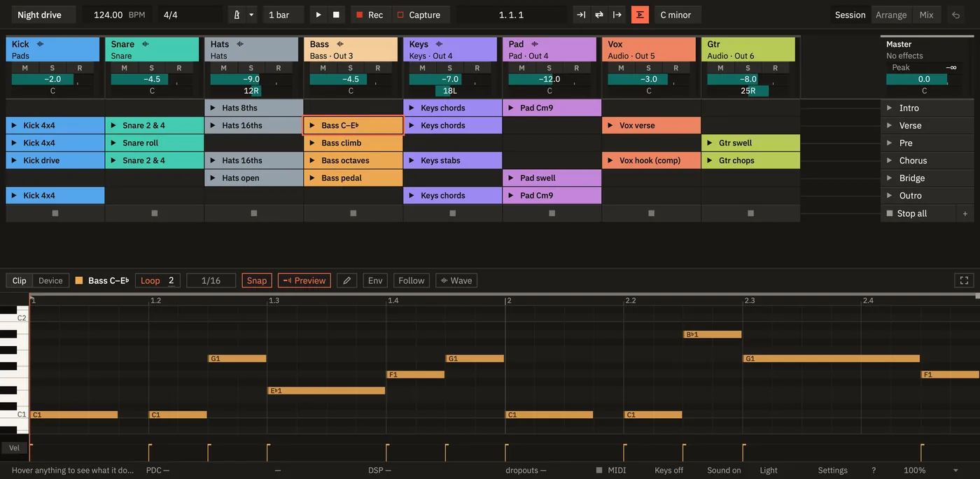Image resolution: width=980 pixels, height=479 pixels.
Task: Click the waveform icon beside Keys track name
Action: tap(439, 44)
